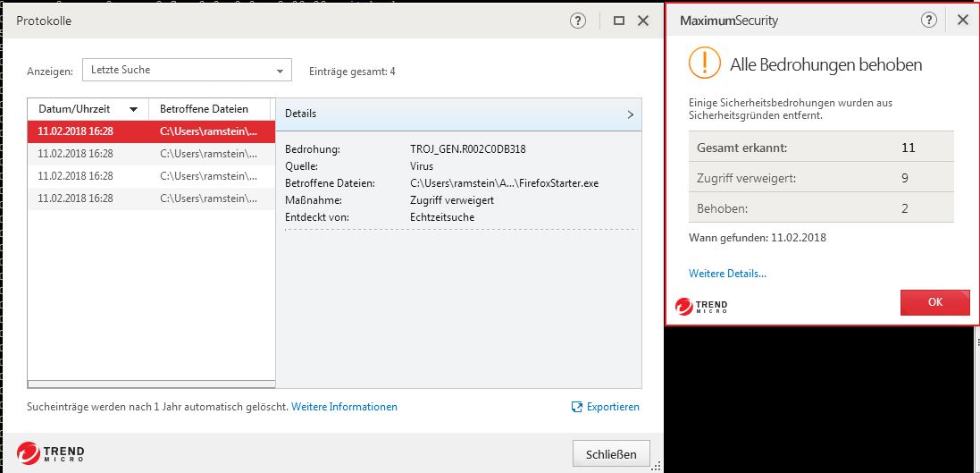Click the horizontal scrollbar under the list
The height and width of the screenshot is (473, 980).
[150, 384]
